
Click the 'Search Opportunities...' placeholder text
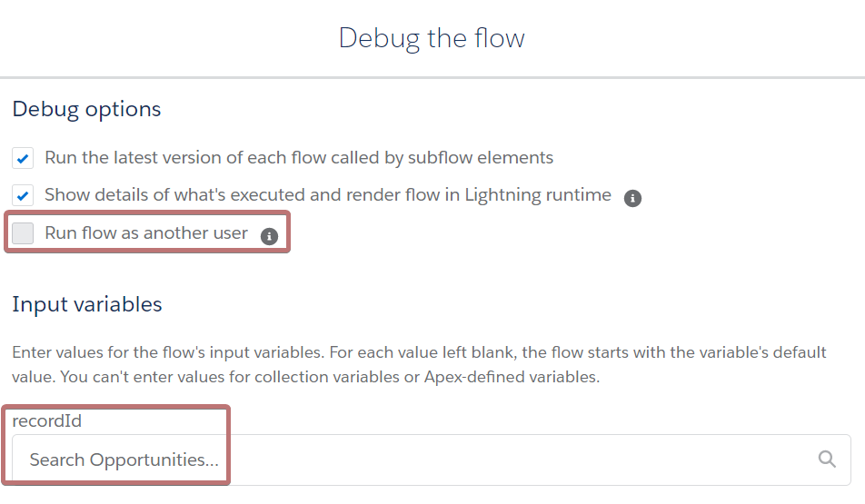[x=124, y=460]
